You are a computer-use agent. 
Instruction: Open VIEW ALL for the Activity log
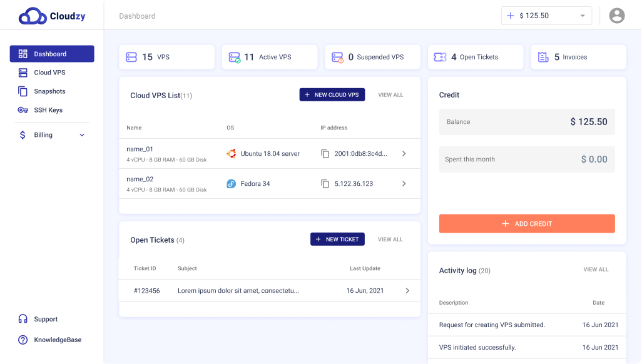pos(596,270)
